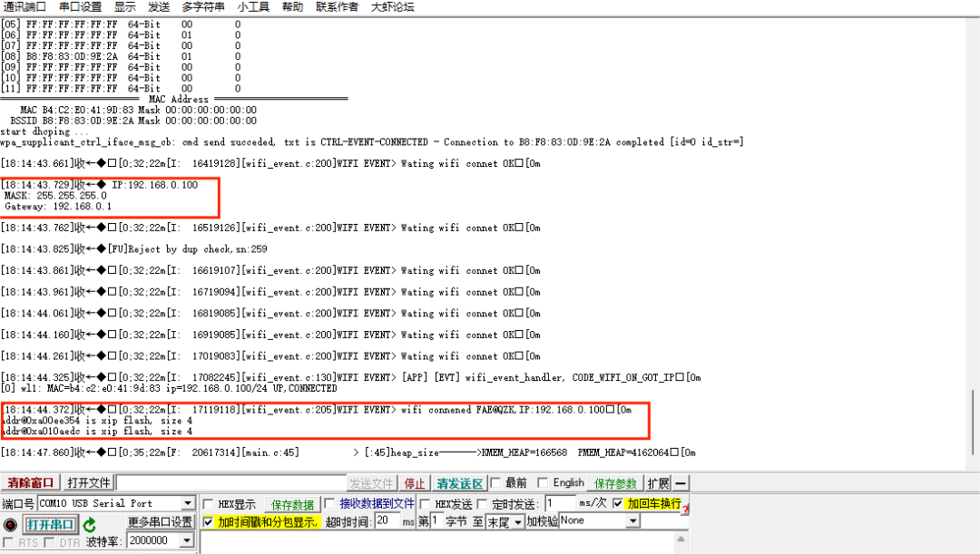Open the 小工具 menu
This screenshot has width=980, height=554.
tap(255, 6)
